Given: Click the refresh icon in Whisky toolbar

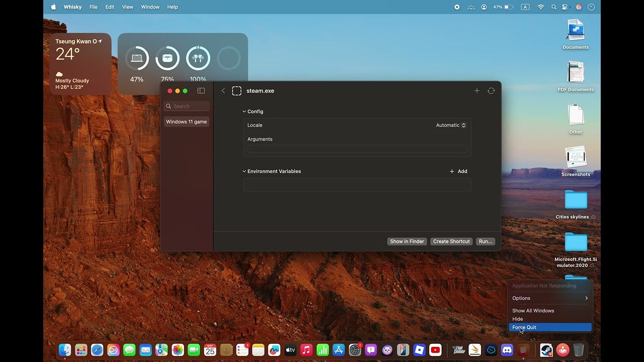Looking at the screenshot, I should pos(491,91).
